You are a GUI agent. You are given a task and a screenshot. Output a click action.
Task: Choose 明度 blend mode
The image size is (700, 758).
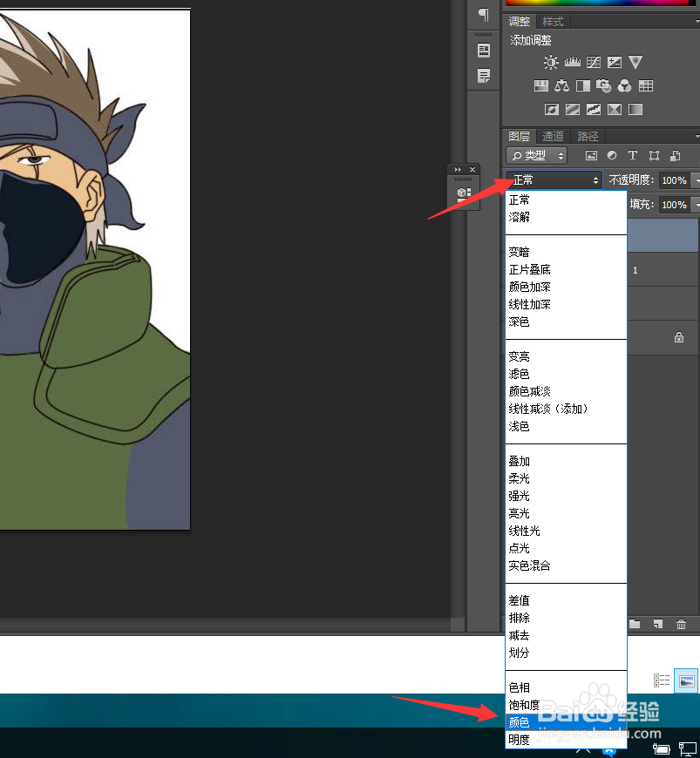pos(566,740)
